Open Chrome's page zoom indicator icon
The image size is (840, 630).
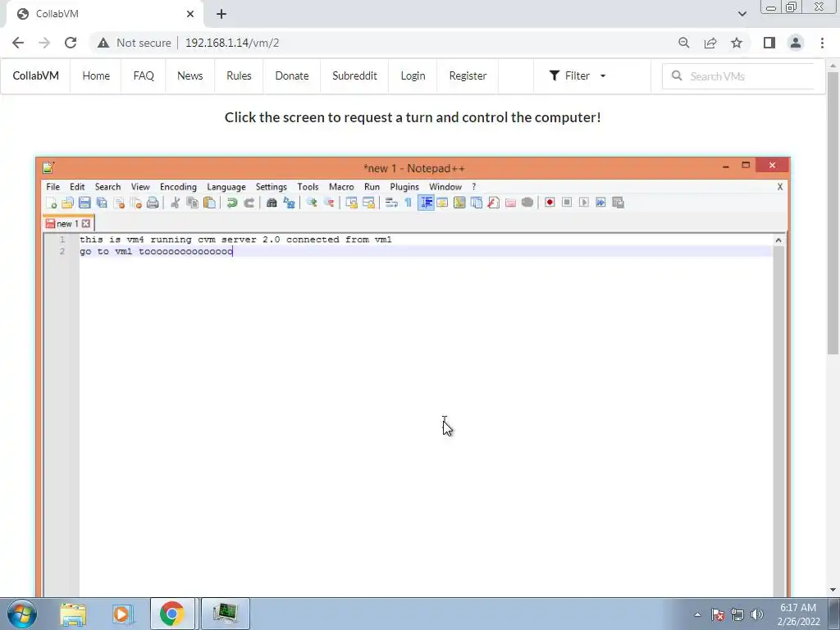pos(683,43)
